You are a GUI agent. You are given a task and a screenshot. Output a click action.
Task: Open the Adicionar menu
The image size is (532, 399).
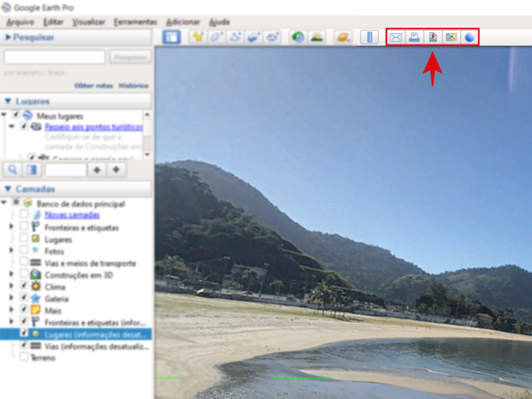[183, 22]
